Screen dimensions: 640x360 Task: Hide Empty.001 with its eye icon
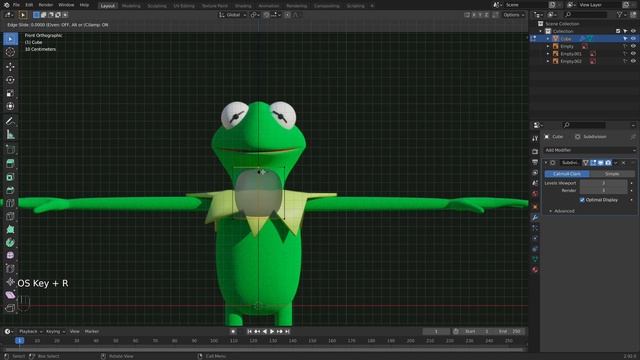633,53
